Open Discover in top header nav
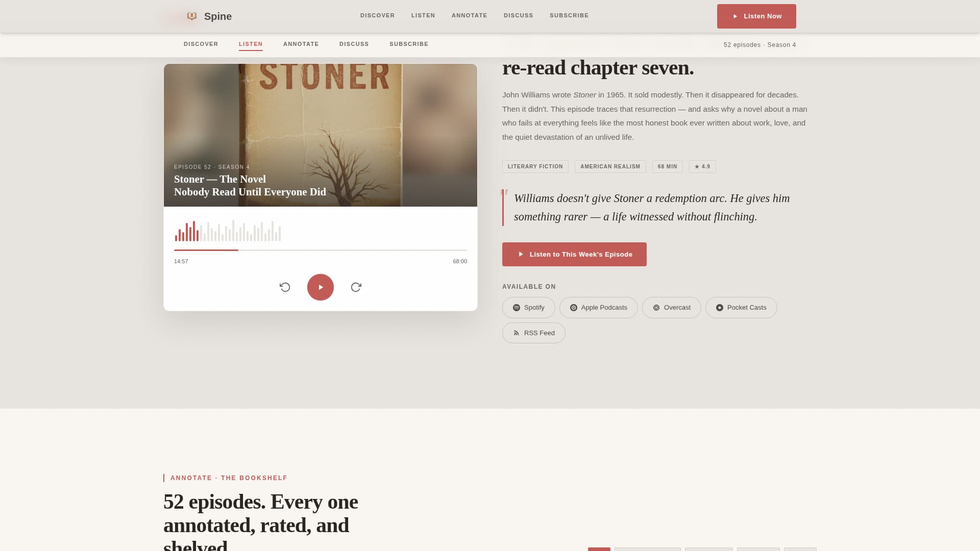Image resolution: width=980 pixels, height=551 pixels. pyautogui.click(x=378, y=15)
